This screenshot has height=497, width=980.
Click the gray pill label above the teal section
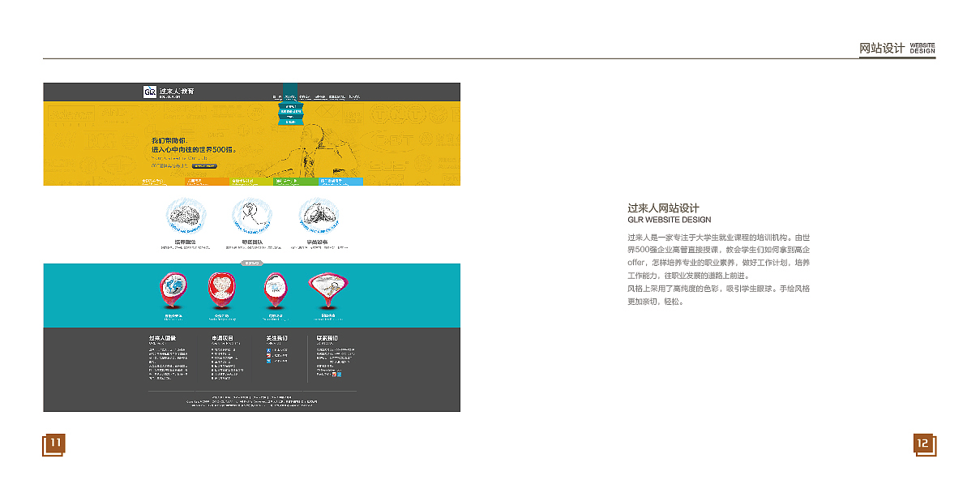click(x=252, y=263)
